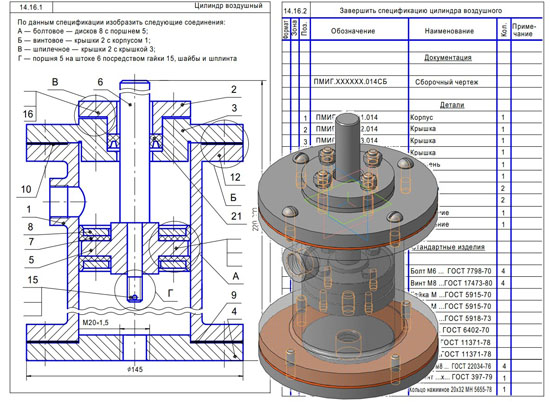The image size is (550, 404).
Task: Click the detail label "А" on the drawing
Action: 236,276
